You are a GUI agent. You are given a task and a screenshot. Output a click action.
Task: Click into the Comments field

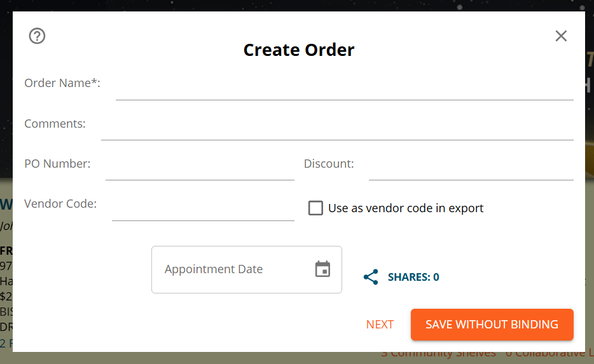point(337,129)
